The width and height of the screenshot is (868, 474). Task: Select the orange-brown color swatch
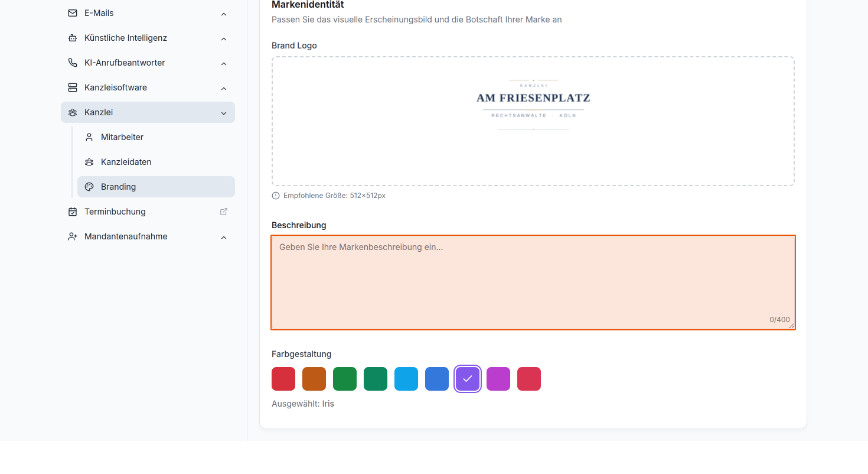314,379
